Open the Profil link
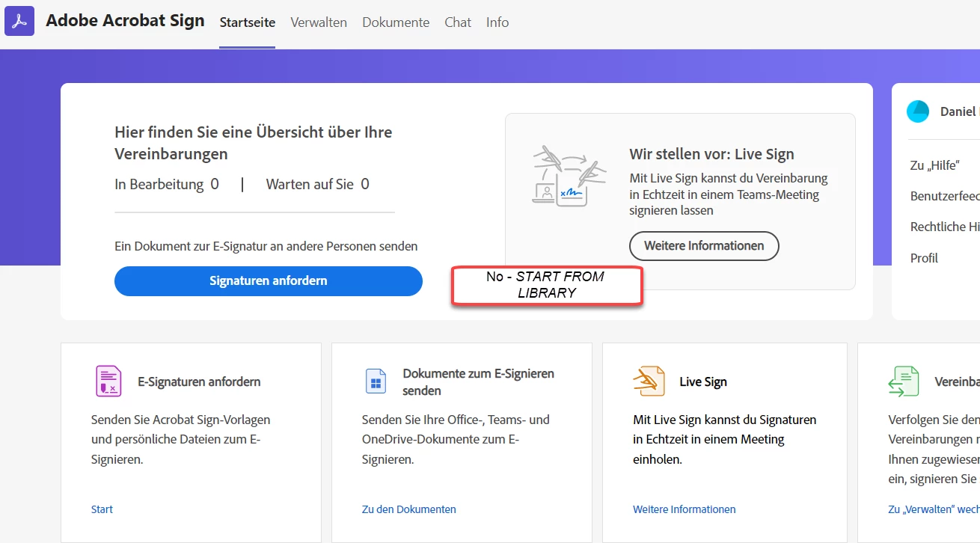This screenshot has height=543, width=980. (x=924, y=258)
